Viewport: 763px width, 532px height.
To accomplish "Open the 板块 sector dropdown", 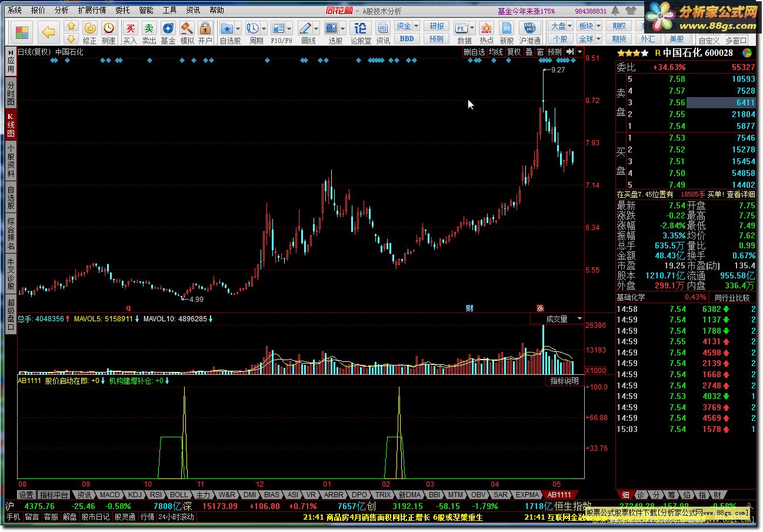I will 589,26.
